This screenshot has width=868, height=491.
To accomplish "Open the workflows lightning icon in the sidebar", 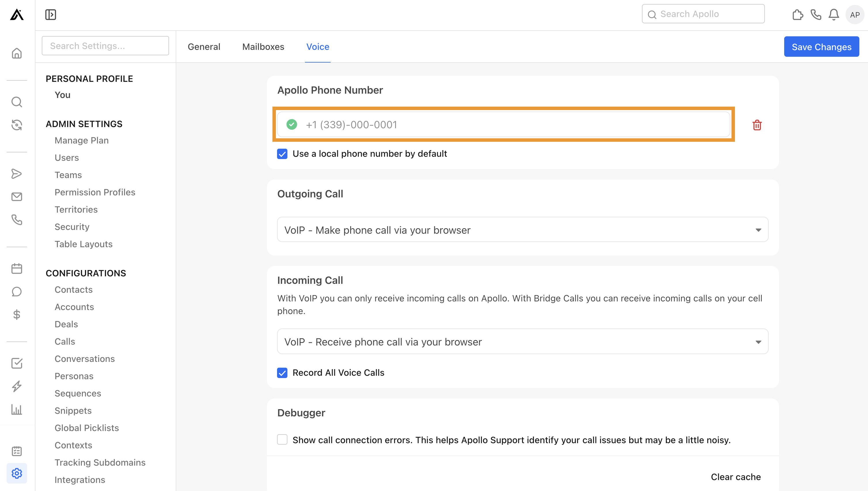I will (x=16, y=386).
